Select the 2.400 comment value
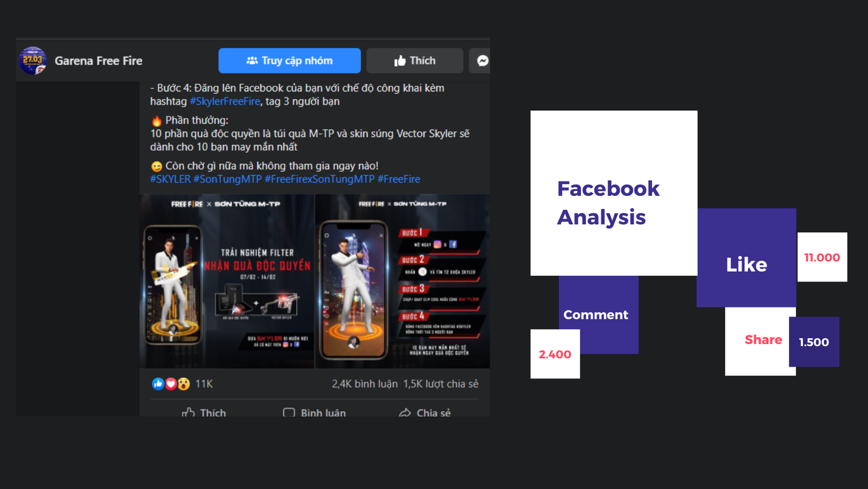Screen dimensions: 868x489 tap(555, 354)
